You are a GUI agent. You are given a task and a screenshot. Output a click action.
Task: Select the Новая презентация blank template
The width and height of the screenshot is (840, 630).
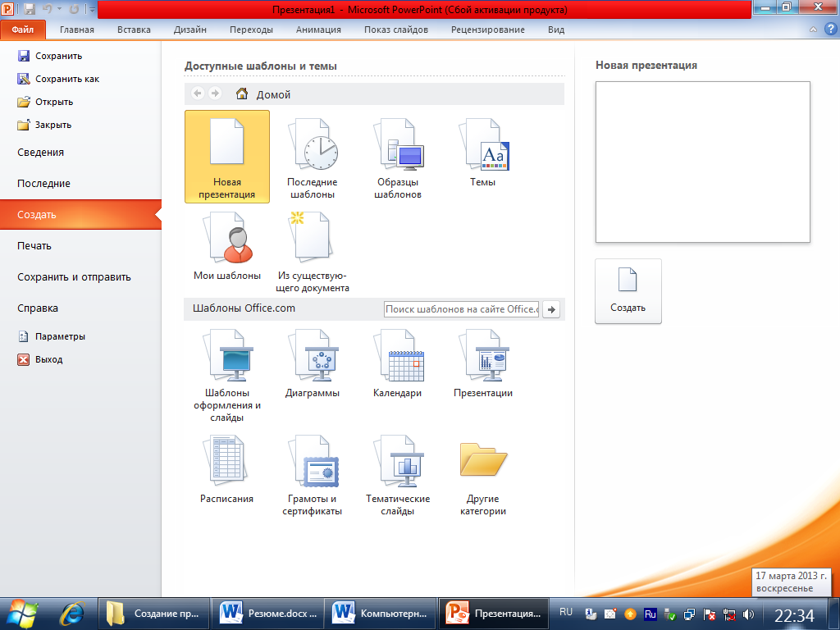click(227, 157)
